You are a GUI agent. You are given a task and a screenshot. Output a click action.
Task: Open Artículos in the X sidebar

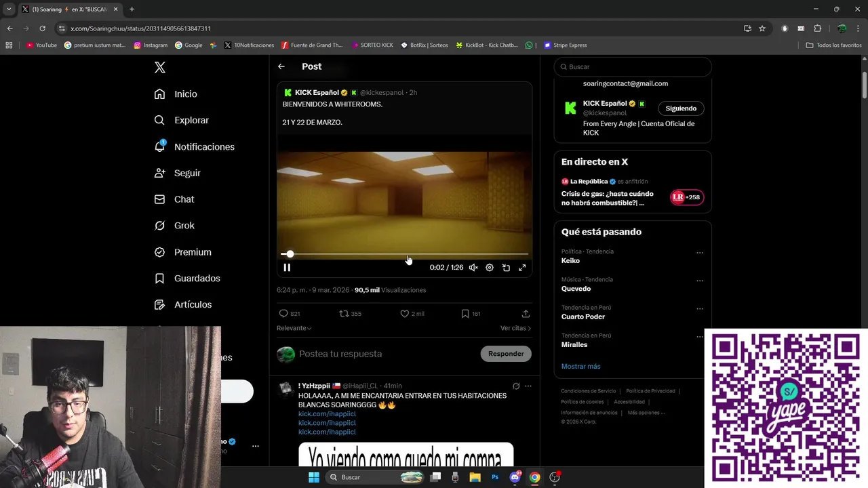[183, 304]
